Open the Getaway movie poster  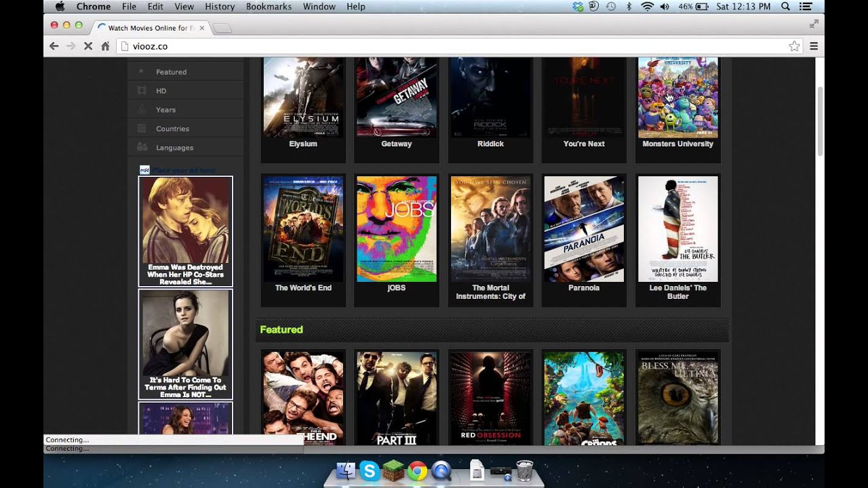point(397,98)
